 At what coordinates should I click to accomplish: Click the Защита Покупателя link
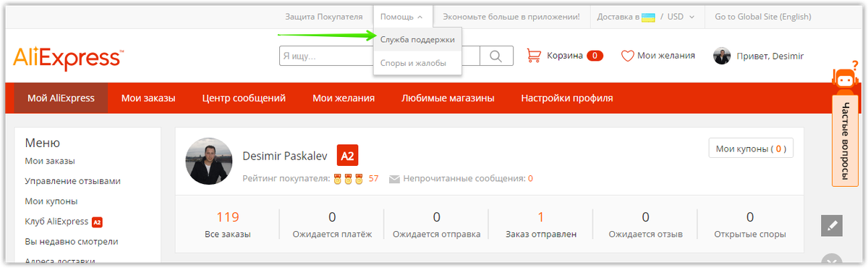[323, 17]
